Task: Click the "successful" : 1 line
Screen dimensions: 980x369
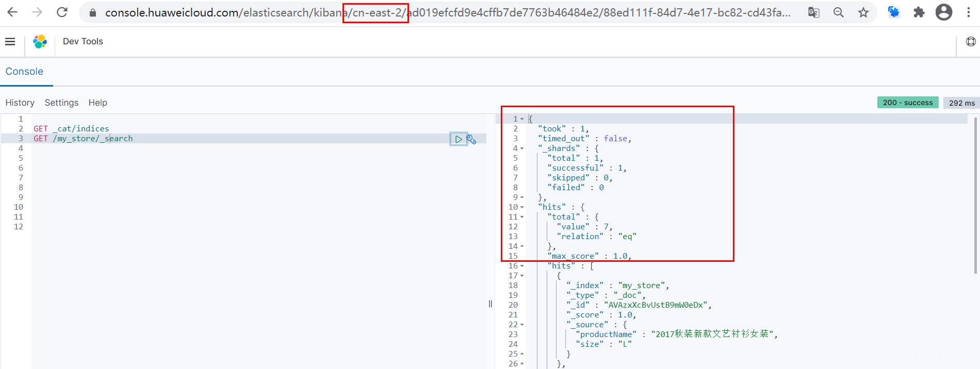Action: point(587,168)
